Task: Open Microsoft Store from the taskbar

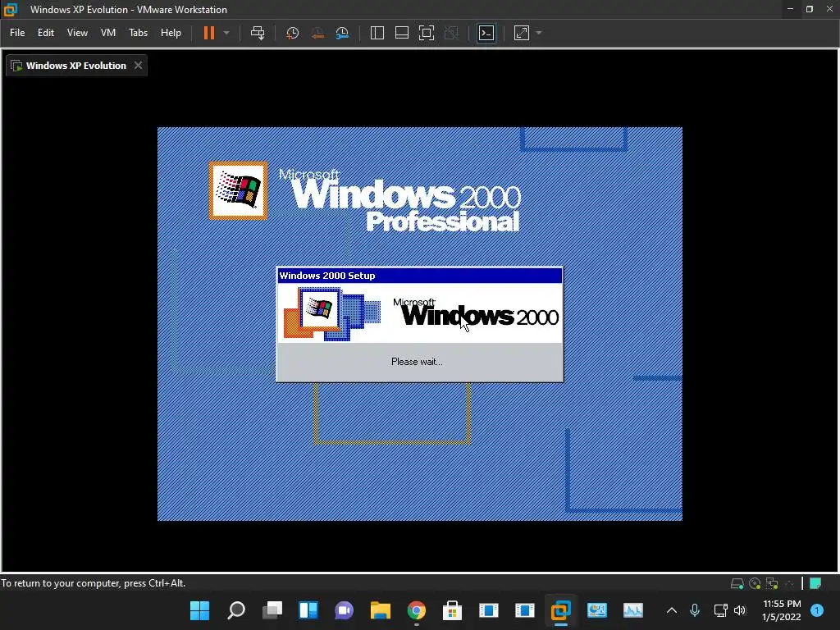Action: (452, 610)
